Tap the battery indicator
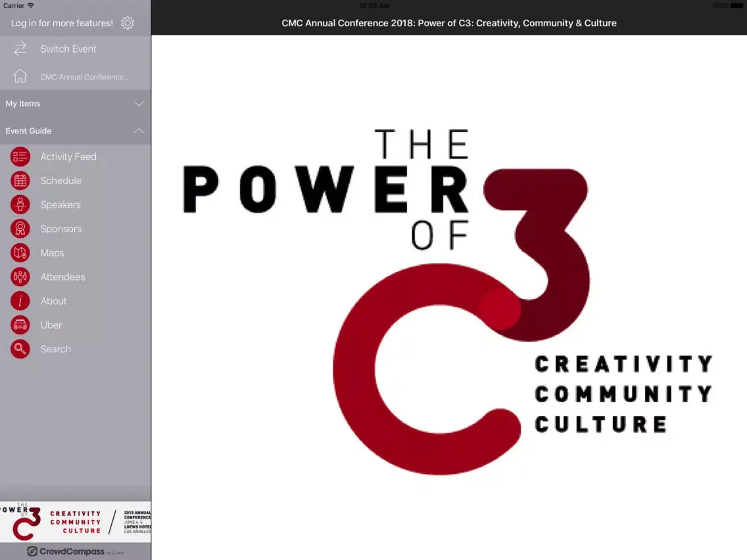 [x=737, y=5]
